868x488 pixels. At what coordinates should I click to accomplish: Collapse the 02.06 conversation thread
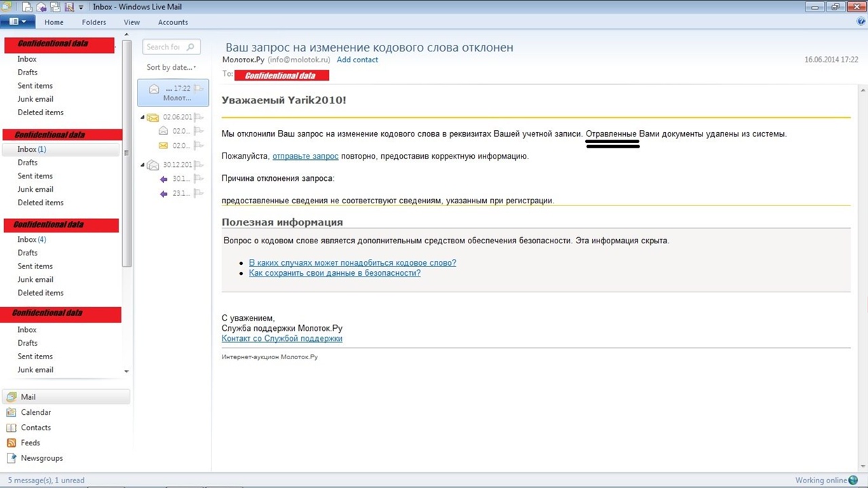pyautogui.click(x=143, y=117)
